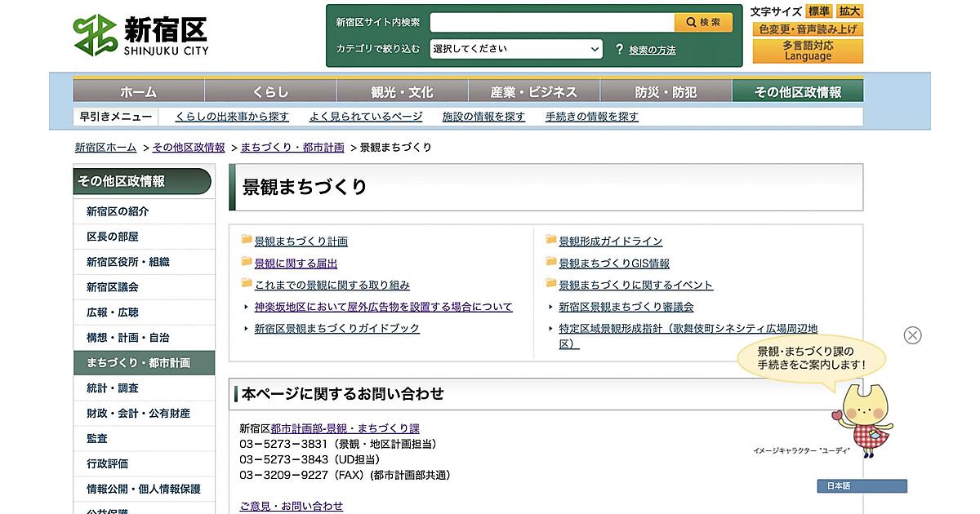Open 新宿区景観まちづくり審議会 link
Image resolution: width=980 pixels, height=514 pixels.
click(x=626, y=307)
